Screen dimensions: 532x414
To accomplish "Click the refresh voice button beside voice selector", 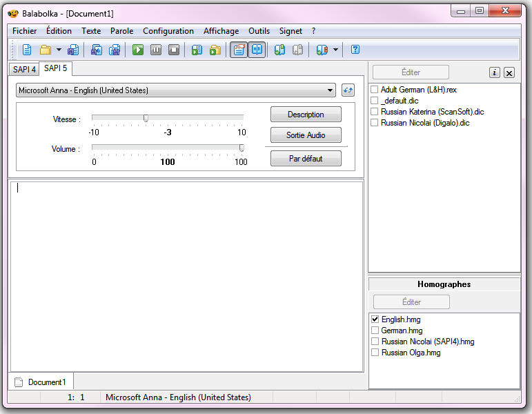I will (348, 90).
